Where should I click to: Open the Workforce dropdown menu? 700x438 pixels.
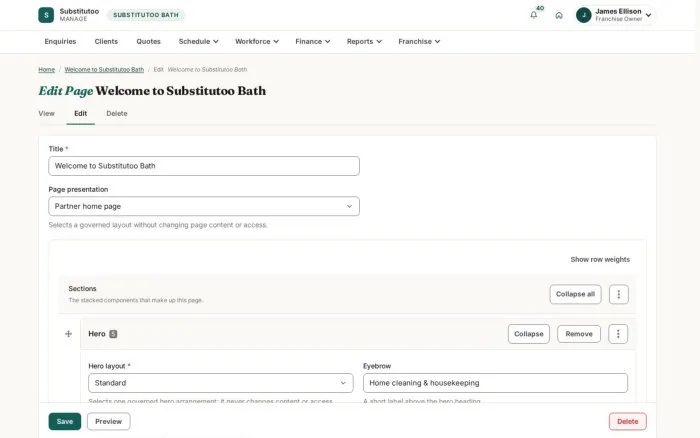point(257,42)
